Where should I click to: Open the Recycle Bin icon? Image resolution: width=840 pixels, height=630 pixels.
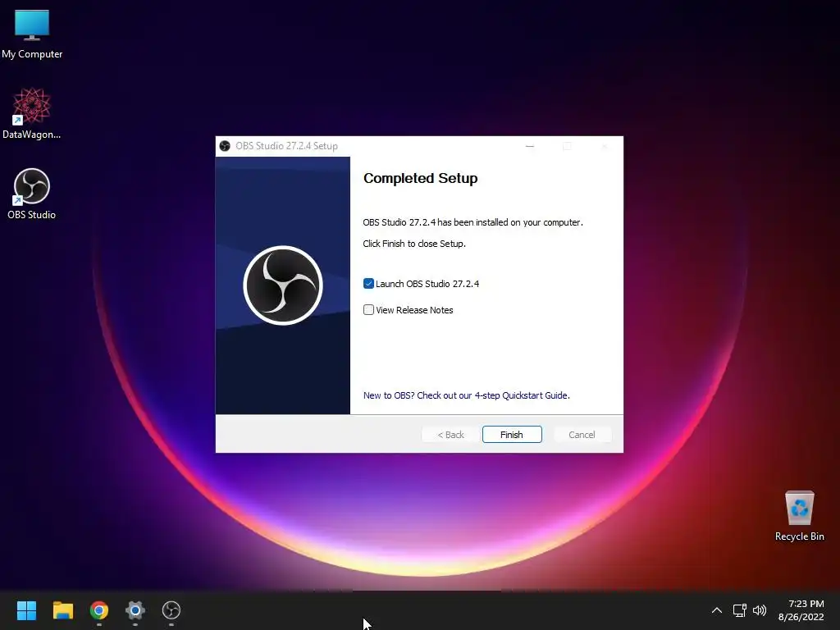799,515
